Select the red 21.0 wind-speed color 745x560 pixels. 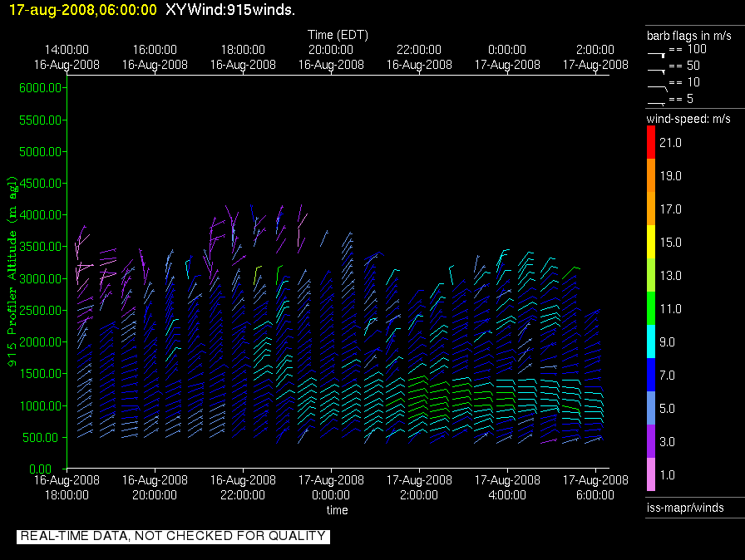[652, 143]
